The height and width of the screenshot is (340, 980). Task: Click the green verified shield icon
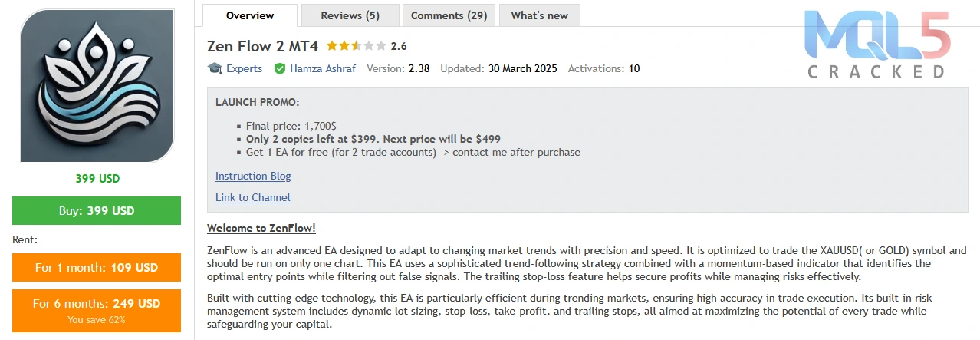pyautogui.click(x=280, y=68)
